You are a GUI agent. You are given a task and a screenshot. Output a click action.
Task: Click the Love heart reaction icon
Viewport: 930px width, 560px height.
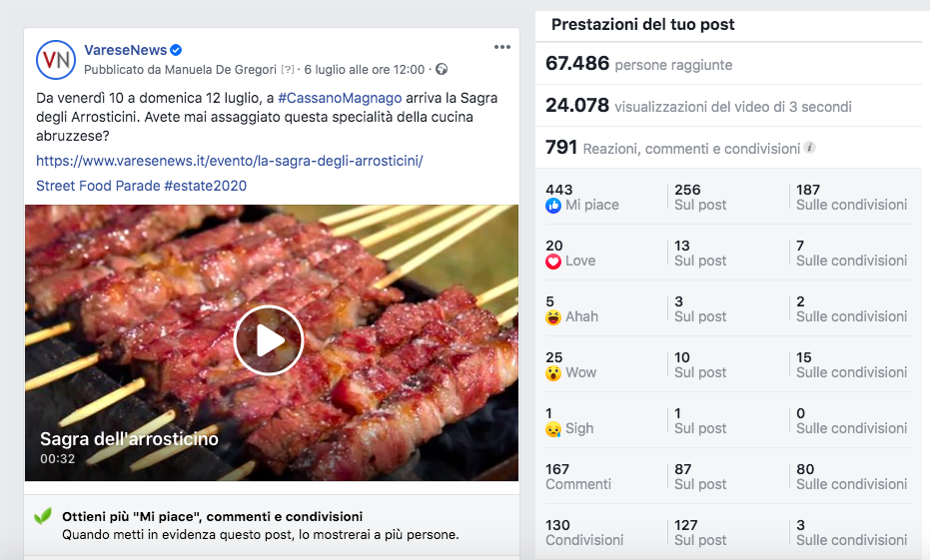(x=552, y=262)
